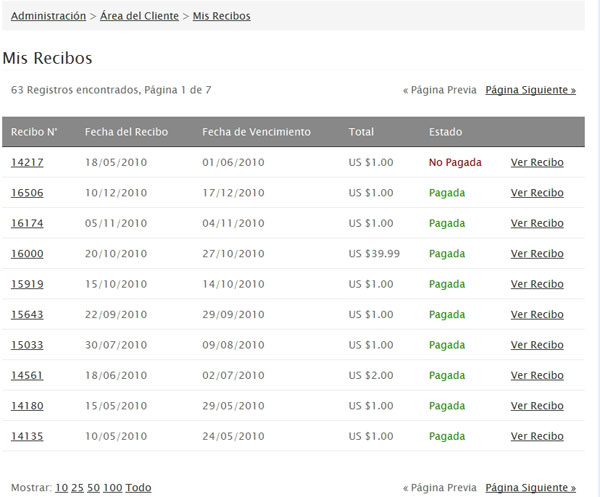Open receipt number 16174

pos(27,223)
